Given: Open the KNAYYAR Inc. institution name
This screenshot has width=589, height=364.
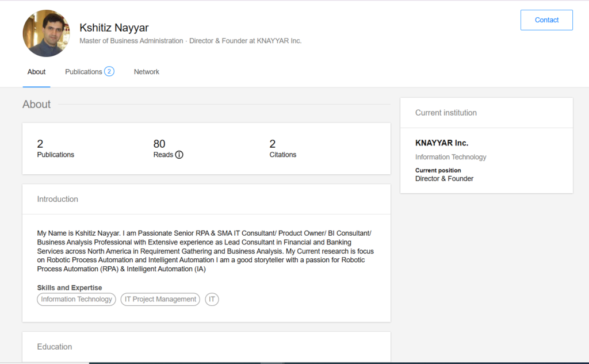Looking at the screenshot, I should tap(442, 143).
